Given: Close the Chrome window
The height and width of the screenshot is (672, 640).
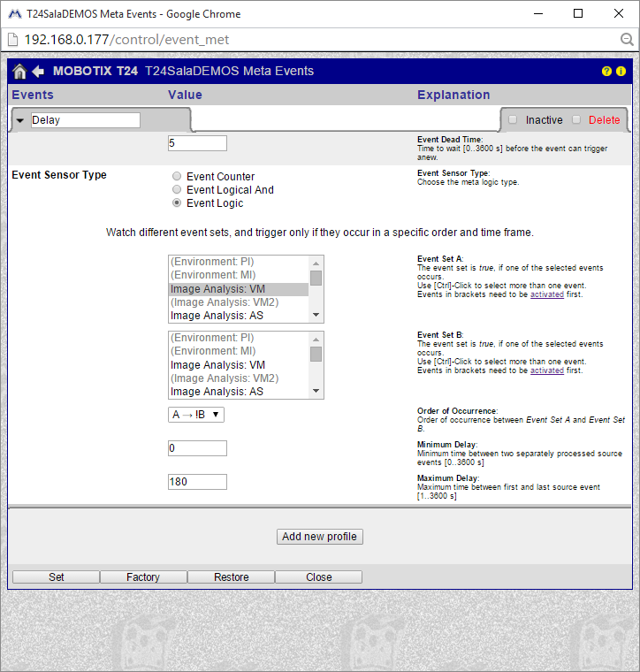Looking at the screenshot, I should (618, 14).
